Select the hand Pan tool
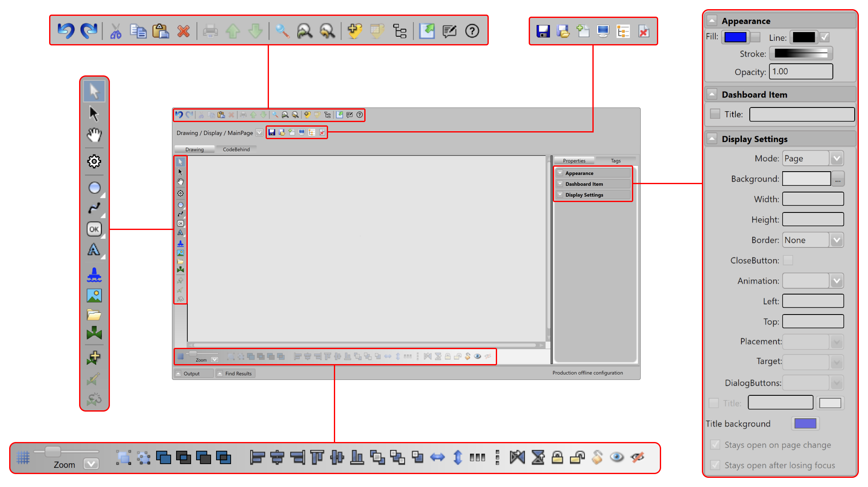 click(94, 135)
